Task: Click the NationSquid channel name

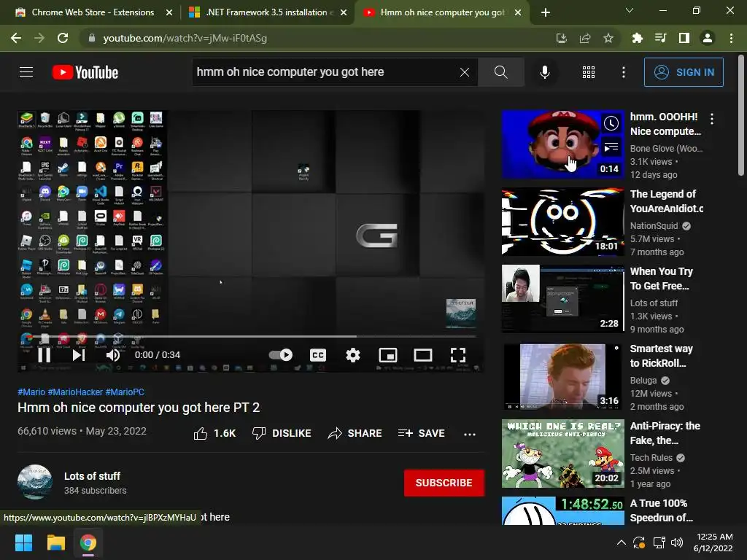Action: 654,226
